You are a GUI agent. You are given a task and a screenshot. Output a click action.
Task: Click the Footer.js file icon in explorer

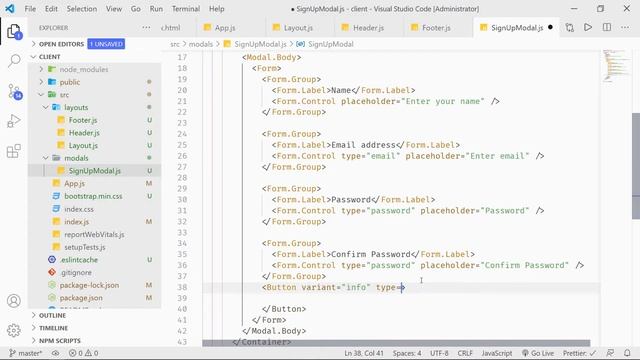click(61, 120)
